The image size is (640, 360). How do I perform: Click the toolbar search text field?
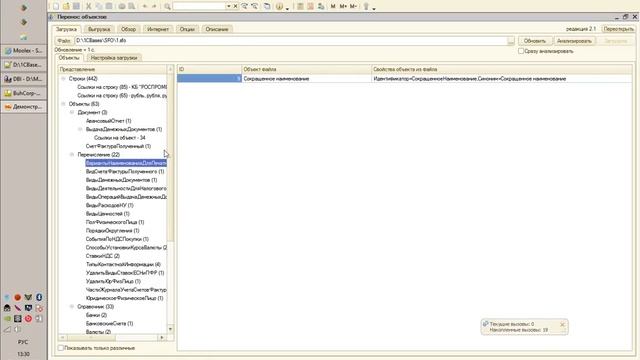199,6
